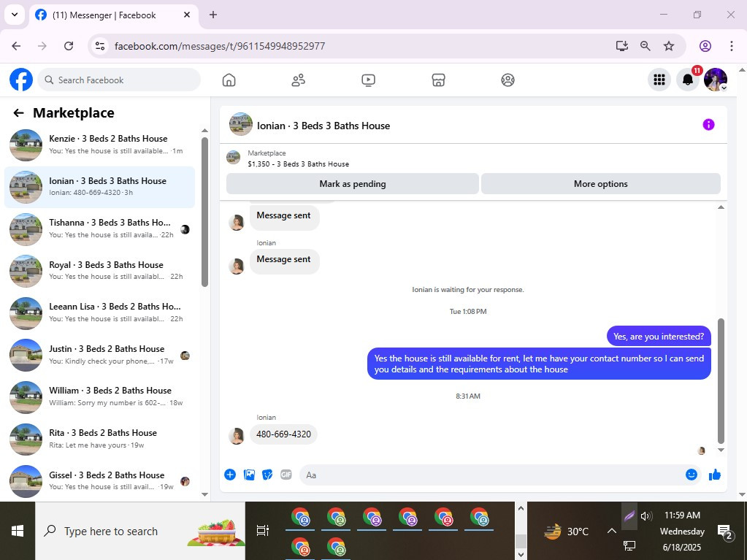Open the Rita 3 Beds 2 Baths conversation
747x560 pixels.
coord(99,439)
